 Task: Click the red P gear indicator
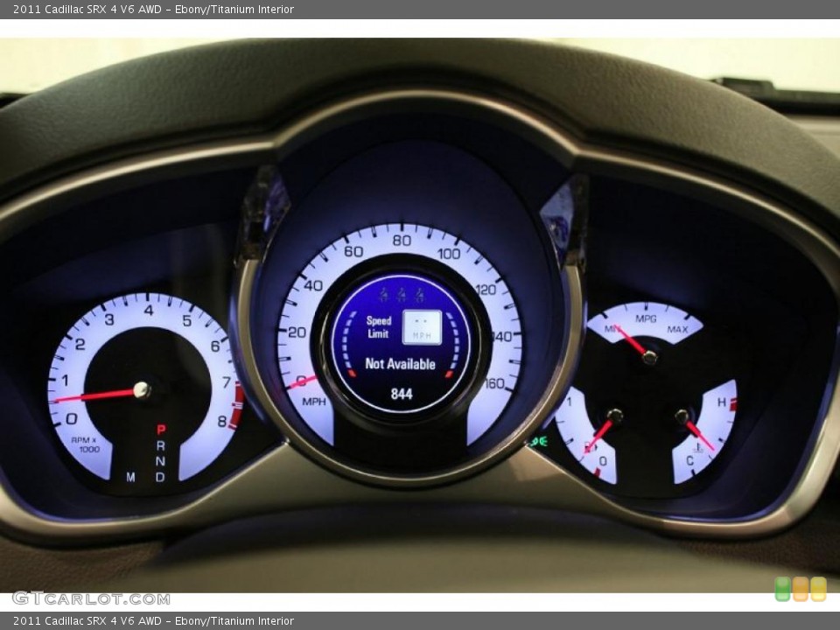click(x=161, y=429)
